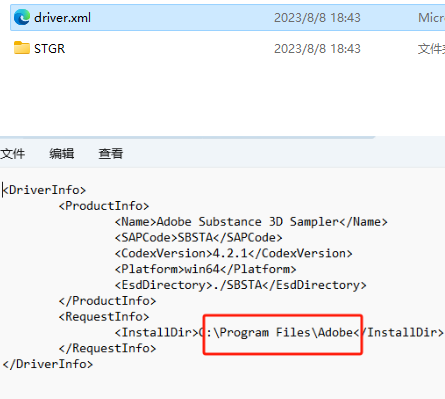The image size is (445, 399).
Task: Click the modified date of STGR folder
Action: coord(317,49)
